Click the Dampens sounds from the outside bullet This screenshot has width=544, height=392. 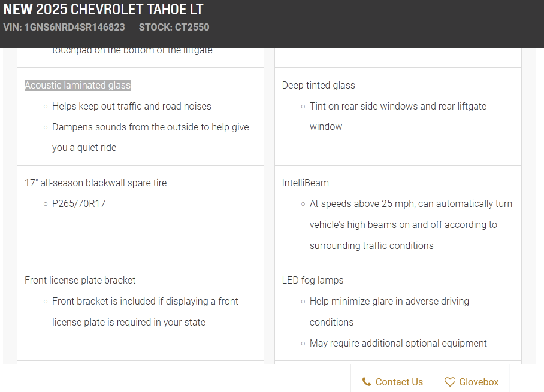point(150,137)
